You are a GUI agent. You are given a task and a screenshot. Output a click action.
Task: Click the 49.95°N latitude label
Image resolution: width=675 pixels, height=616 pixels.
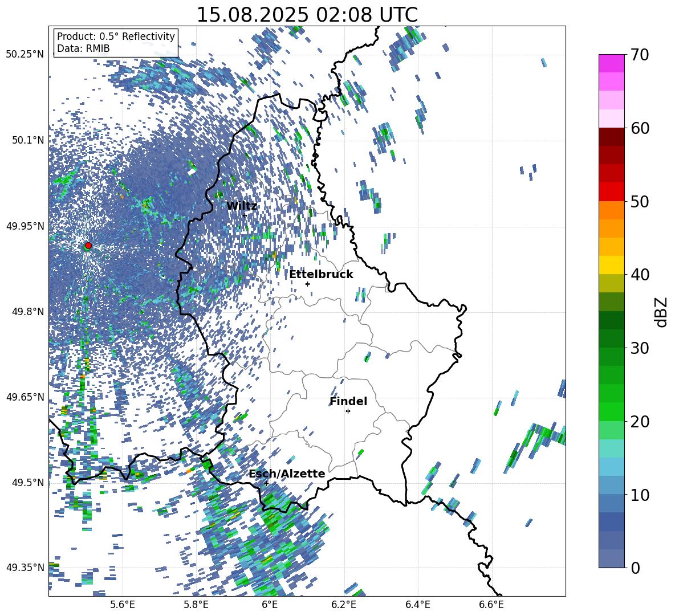[x=25, y=226]
